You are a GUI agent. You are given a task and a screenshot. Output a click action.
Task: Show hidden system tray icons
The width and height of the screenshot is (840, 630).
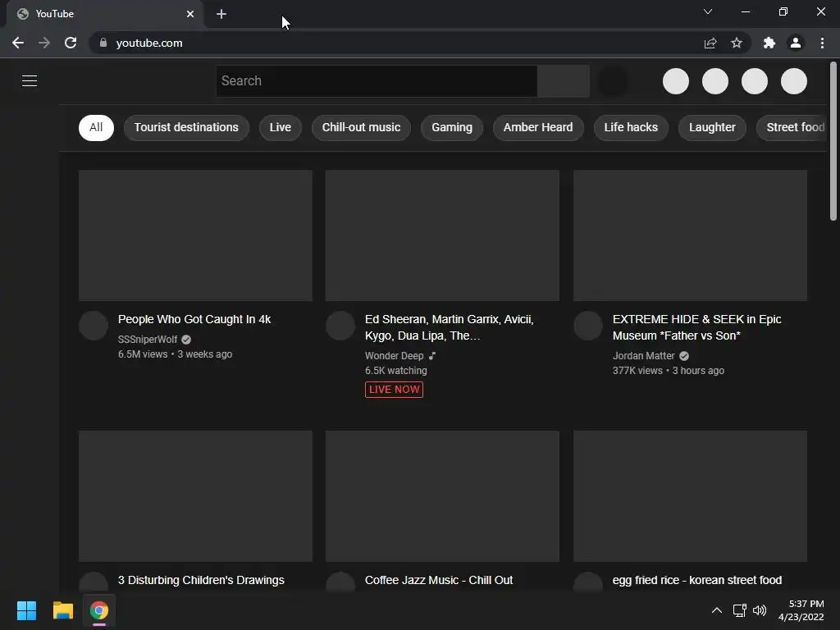[x=717, y=610]
